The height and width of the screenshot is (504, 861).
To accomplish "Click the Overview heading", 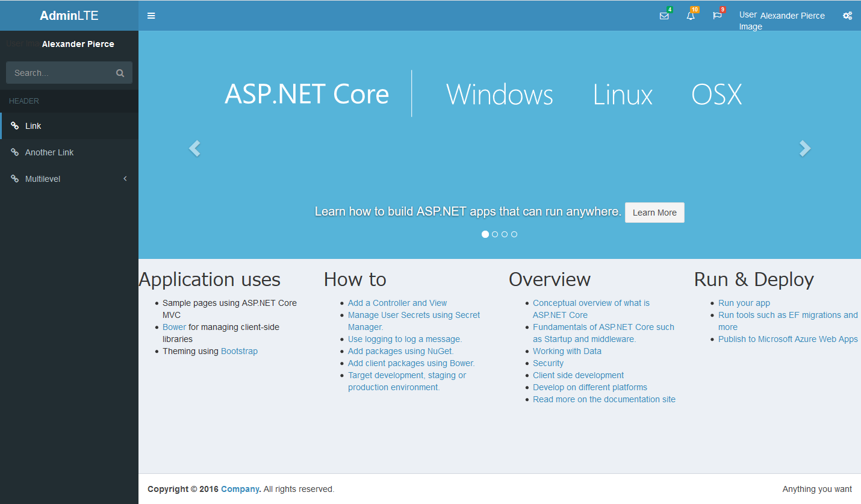I will [x=550, y=279].
